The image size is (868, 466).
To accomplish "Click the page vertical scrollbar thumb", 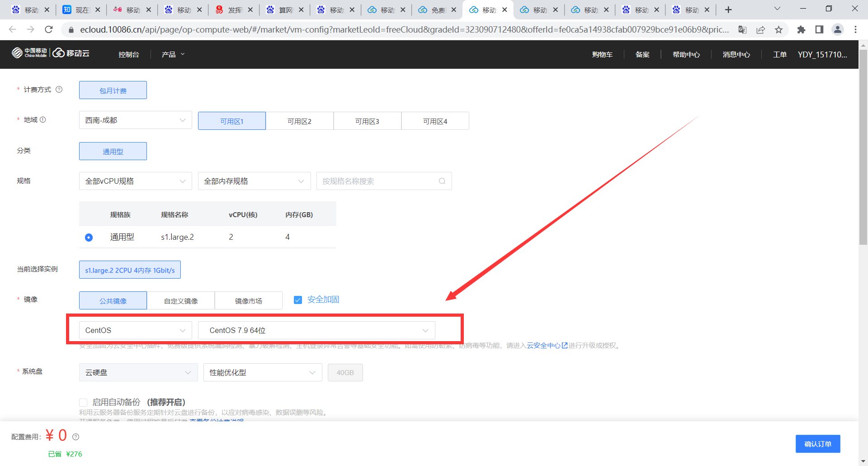I will (x=863, y=147).
